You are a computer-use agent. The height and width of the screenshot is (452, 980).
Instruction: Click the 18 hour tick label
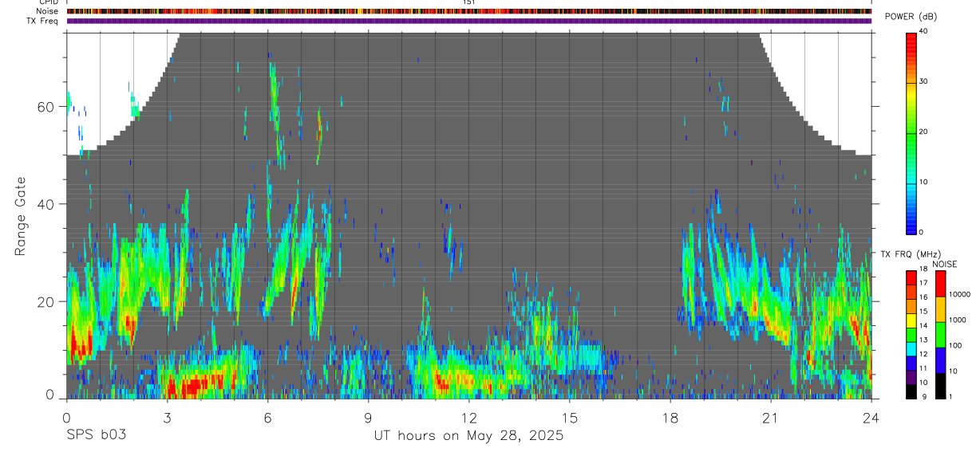click(670, 416)
